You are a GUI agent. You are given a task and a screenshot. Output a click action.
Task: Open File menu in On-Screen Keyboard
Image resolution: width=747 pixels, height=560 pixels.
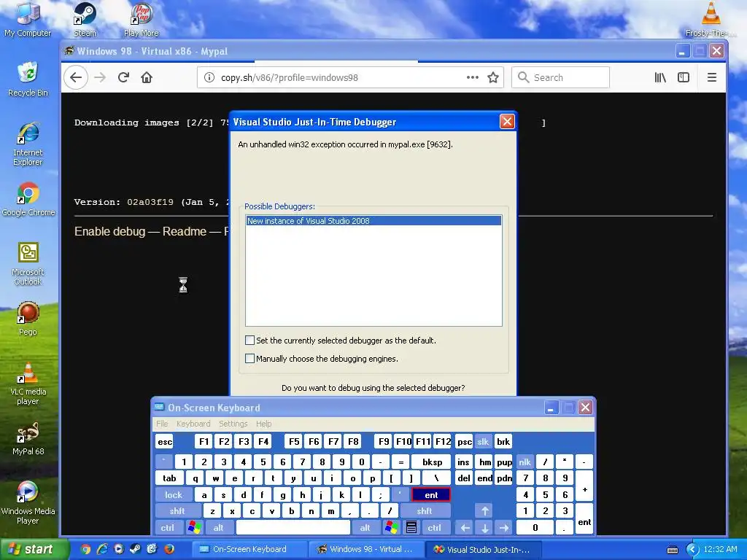(x=162, y=424)
